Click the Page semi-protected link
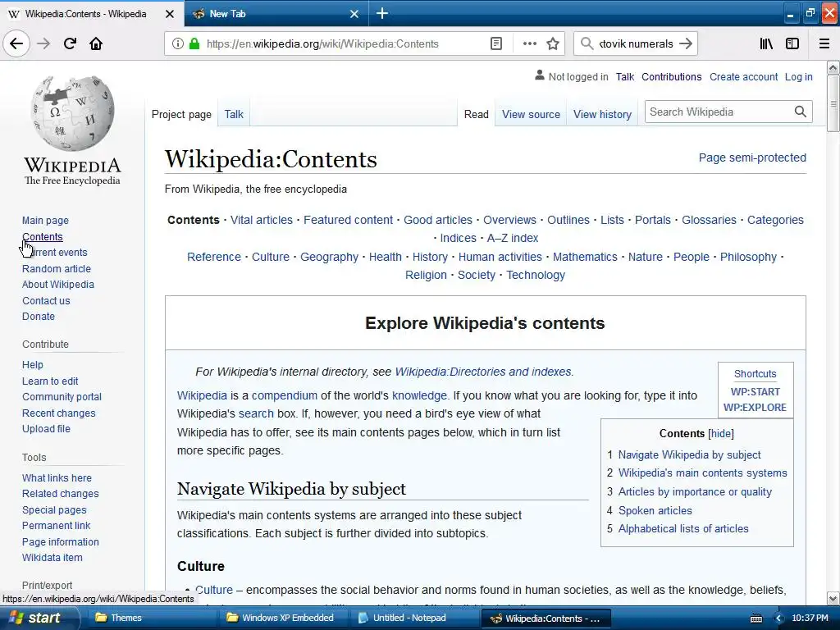This screenshot has height=630, width=840. [752, 157]
